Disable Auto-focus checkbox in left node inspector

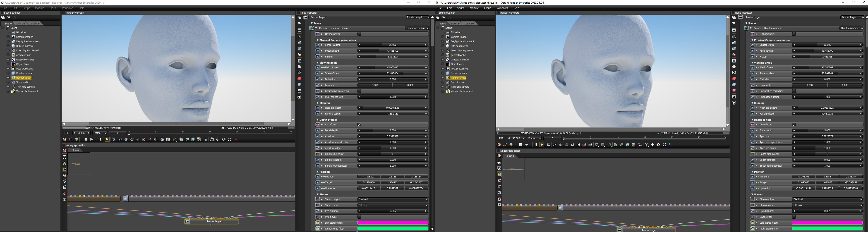point(359,124)
